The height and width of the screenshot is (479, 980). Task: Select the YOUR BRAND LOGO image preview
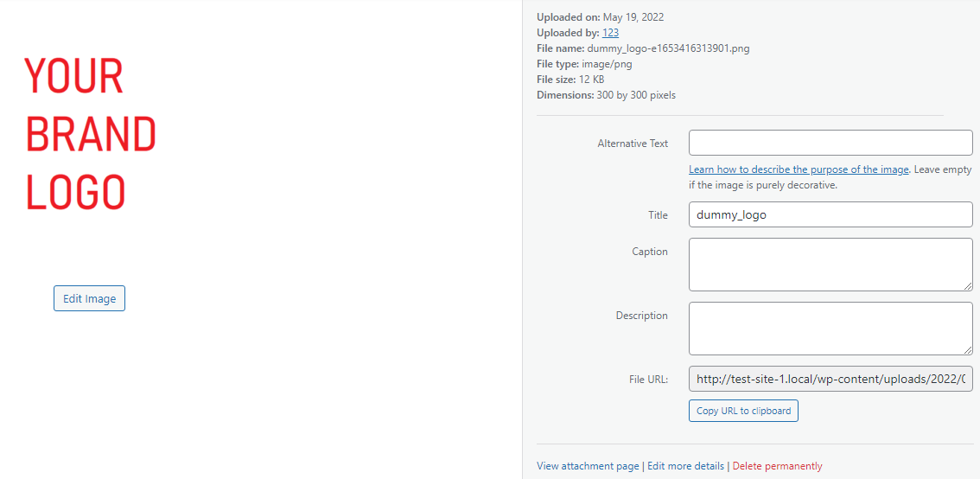pos(90,133)
